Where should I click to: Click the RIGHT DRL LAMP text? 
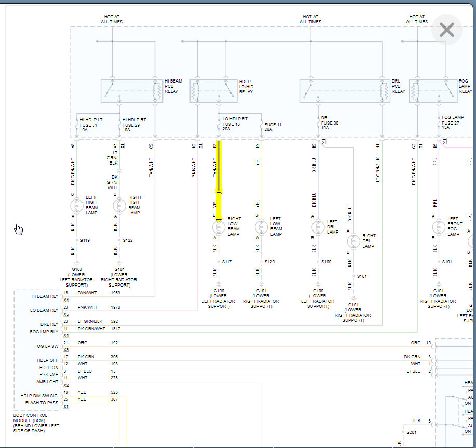pyautogui.click(x=369, y=241)
